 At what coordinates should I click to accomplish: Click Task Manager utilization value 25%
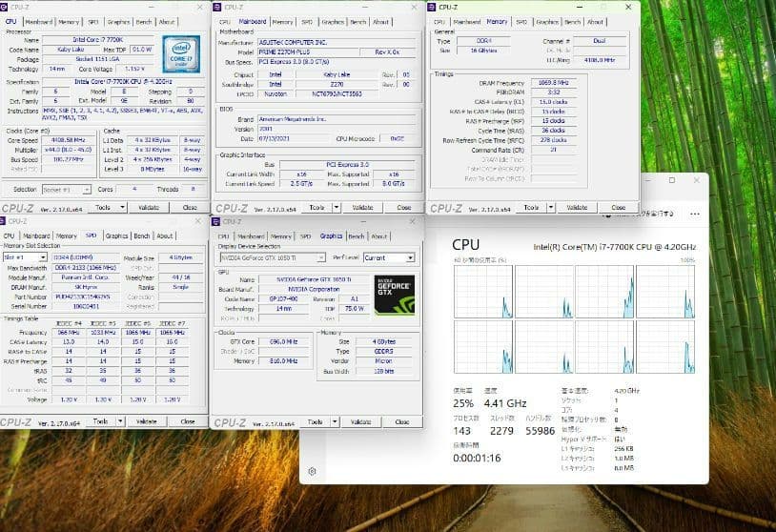pos(462,403)
